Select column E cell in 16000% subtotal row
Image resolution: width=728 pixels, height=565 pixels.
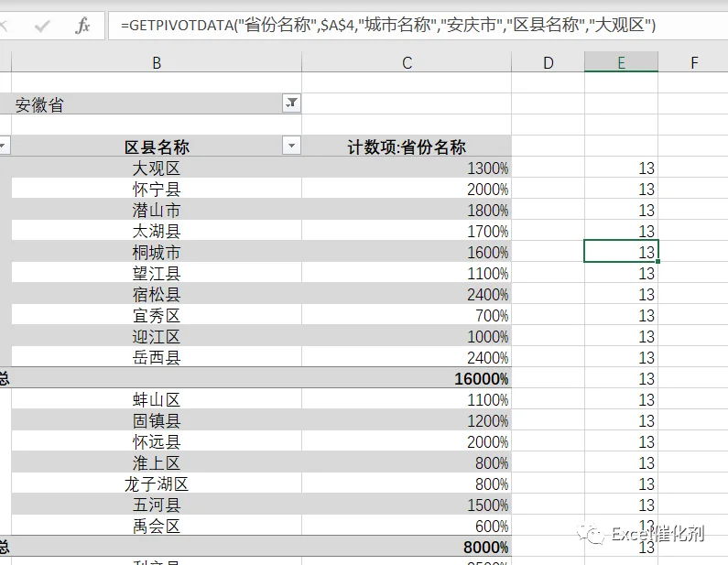click(621, 378)
